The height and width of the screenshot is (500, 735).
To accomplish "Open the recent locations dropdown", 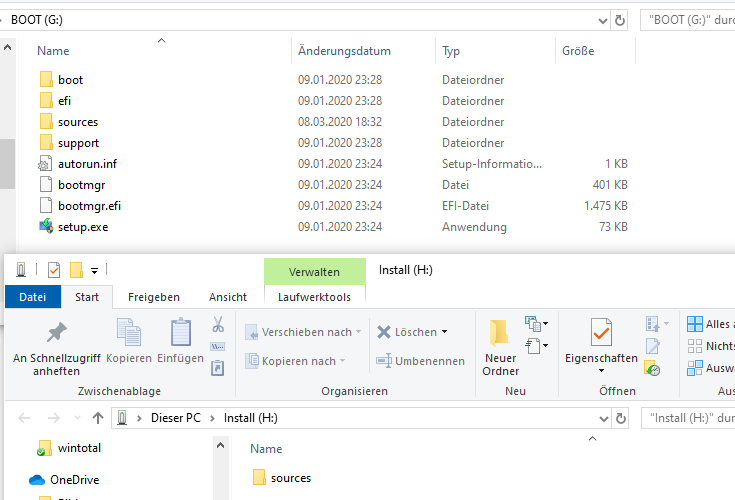I will click(77, 418).
